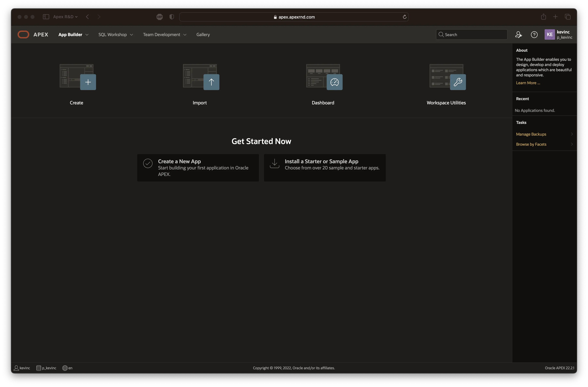Click the Oracle APEX 22.2.1 version text

click(559, 368)
